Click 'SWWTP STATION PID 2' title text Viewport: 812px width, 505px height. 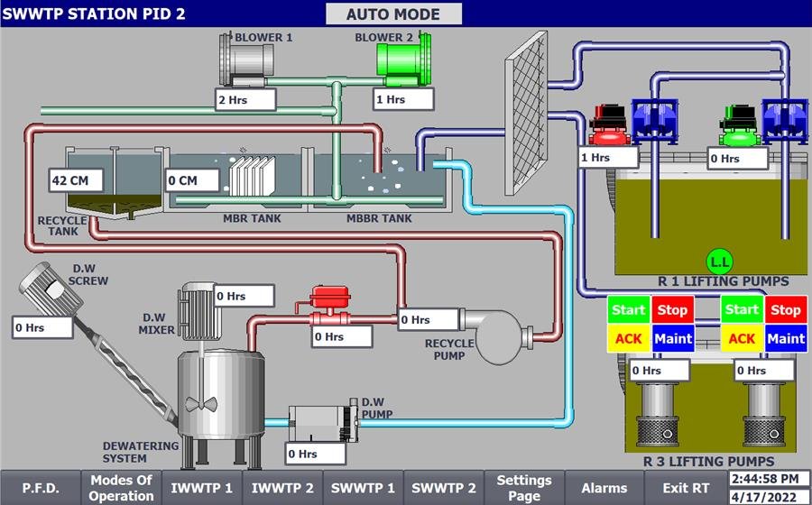94,14
